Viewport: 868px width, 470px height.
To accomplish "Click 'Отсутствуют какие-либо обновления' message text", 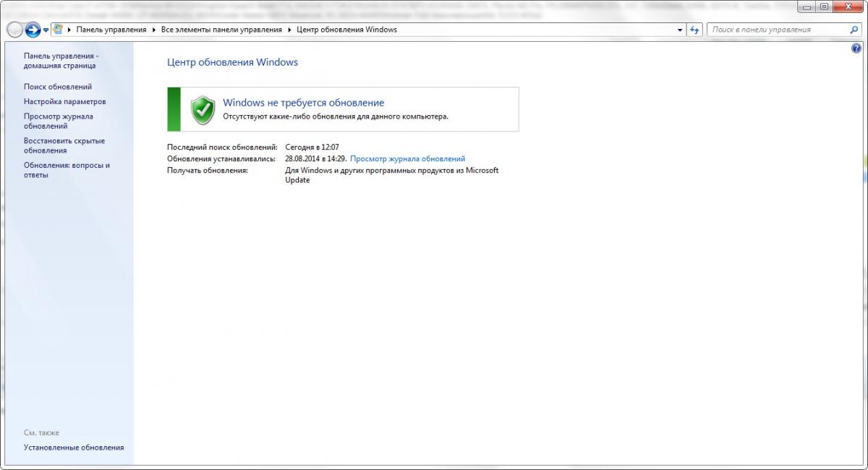I will coord(336,116).
